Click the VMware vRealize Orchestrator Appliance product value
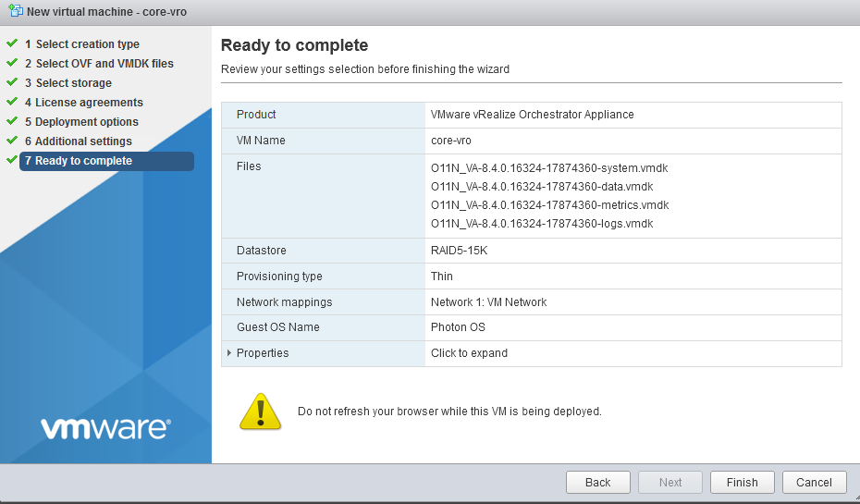 click(x=532, y=115)
